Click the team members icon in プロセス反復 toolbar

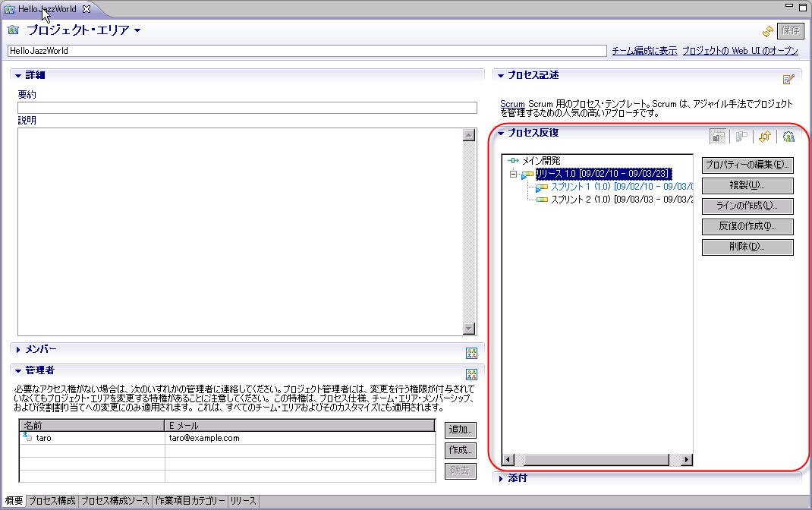[788, 137]
